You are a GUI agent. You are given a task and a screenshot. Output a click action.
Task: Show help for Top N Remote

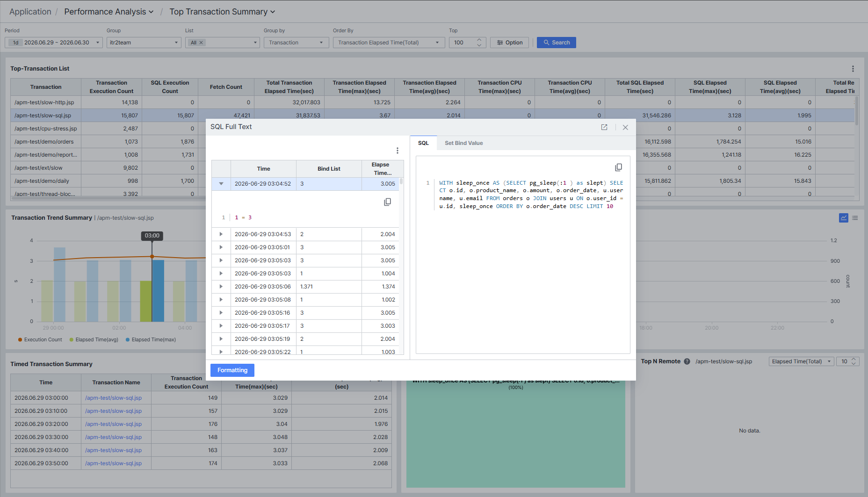pos(687,361)
